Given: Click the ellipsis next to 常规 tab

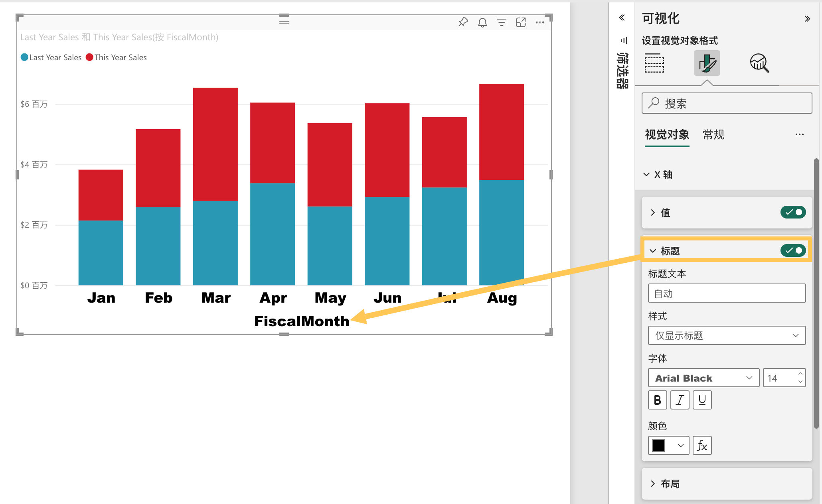Looking at the screenshot, I should [x=799, y=135].
